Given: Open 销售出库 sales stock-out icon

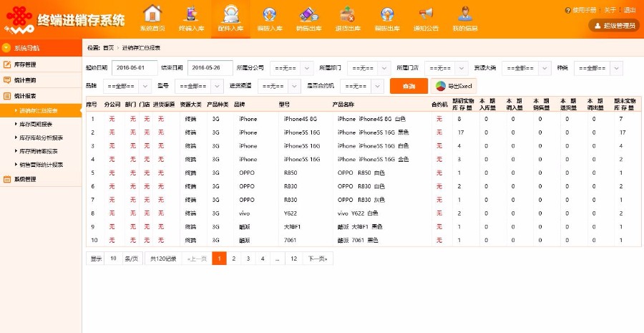Looking at the screenshot, I should [308, 14].
